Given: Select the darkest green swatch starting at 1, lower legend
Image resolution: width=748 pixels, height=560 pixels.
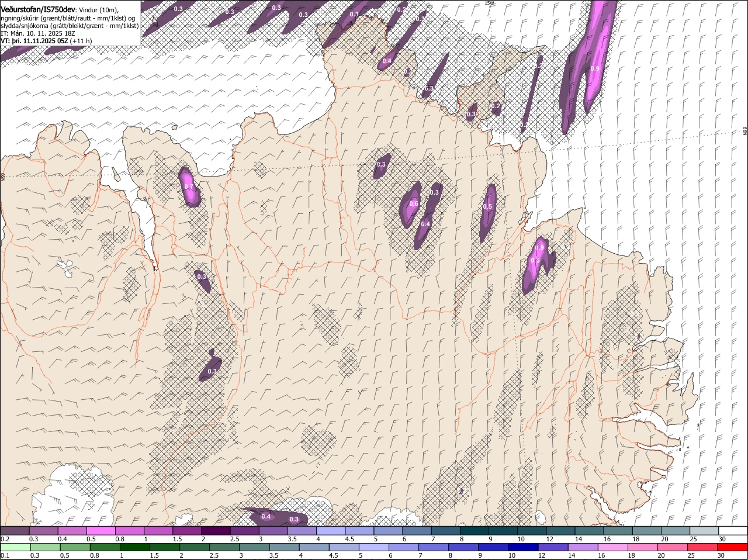Looking at the screenshot, I should (x=134, y=547).
